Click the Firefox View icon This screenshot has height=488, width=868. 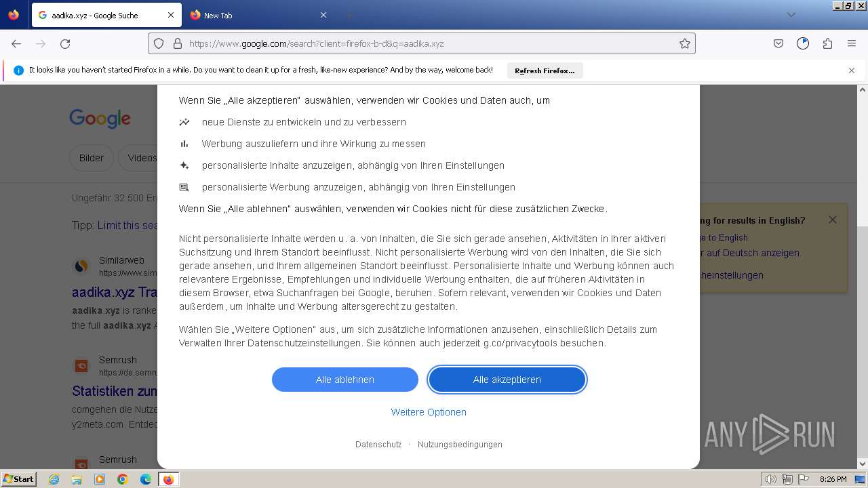click(14, 15)
